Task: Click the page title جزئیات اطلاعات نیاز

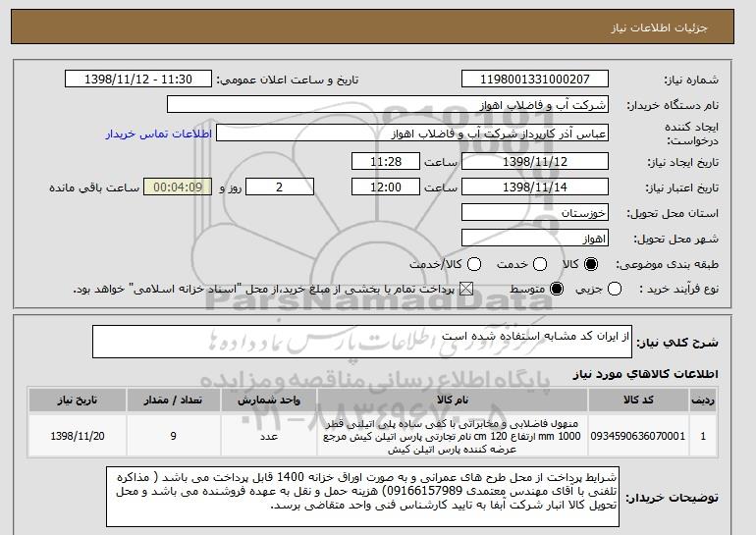Action: coord(659,27)
